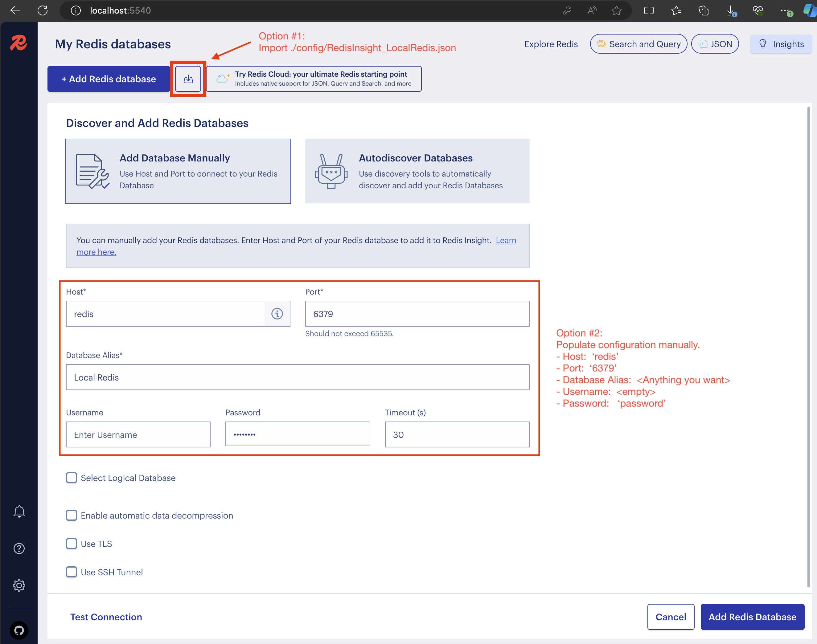Open the notifications bell in the sidebar
The width and height of the screenshot is (817, 644).
(x=19, y=512)
